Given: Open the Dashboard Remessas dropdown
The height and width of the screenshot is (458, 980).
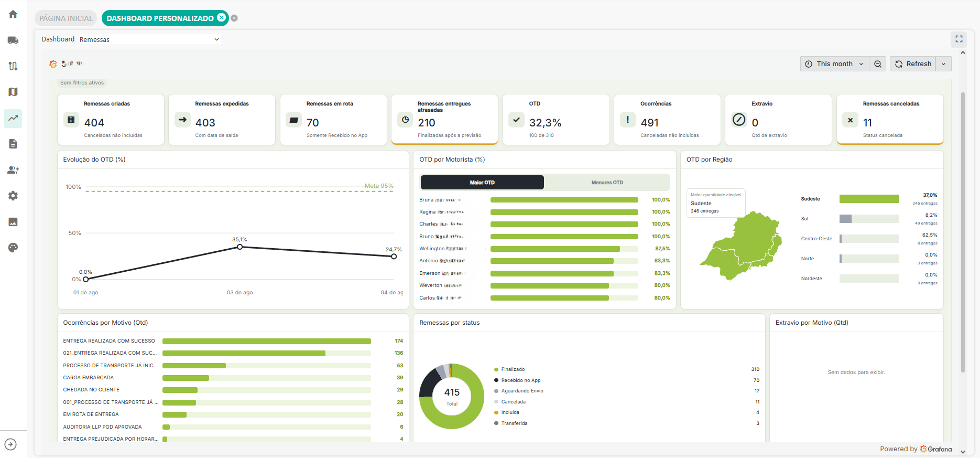Looking at the screenshot, I should (150, 39).
